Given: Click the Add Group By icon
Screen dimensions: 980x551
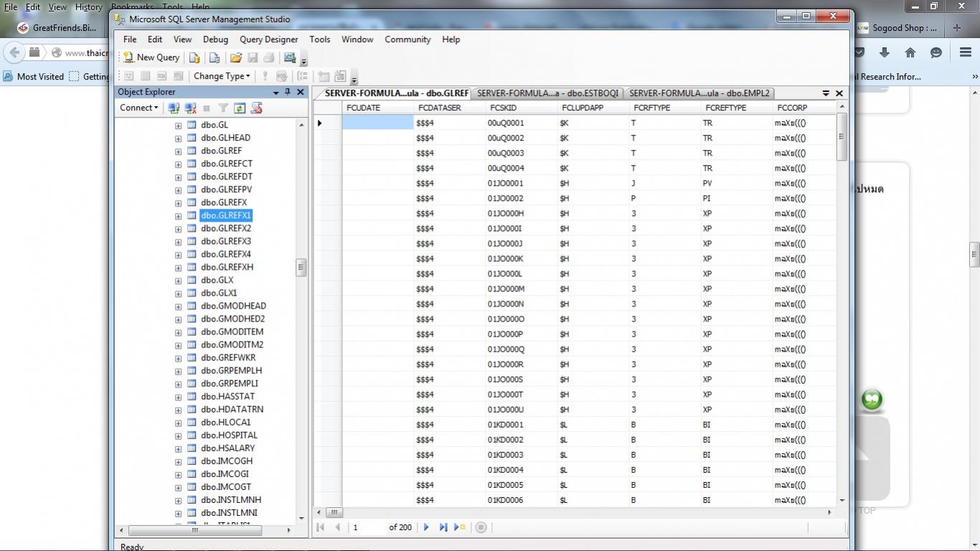Looking at the screenshot, I should click(x=303, y=76).
